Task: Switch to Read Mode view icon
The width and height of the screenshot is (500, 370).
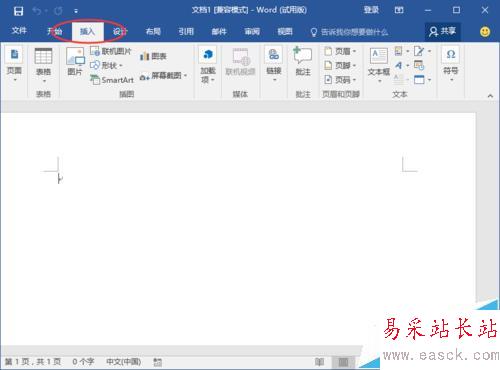Action: [319, 362]
